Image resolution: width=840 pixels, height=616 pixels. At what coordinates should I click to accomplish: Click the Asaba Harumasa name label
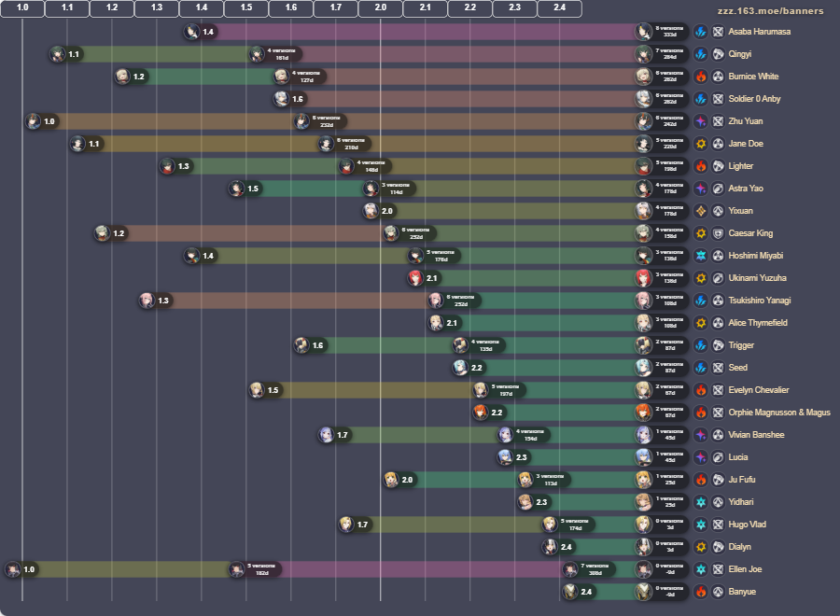(759, 32)
